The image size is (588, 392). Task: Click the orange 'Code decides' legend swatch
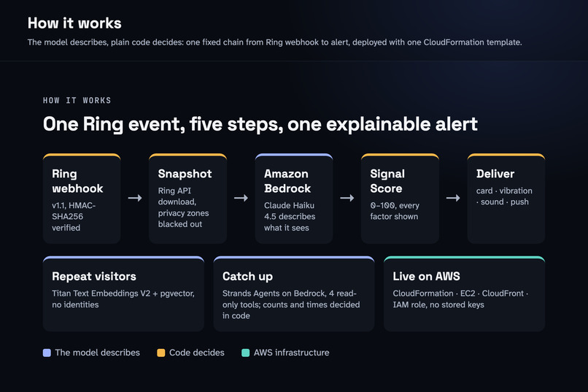click(x=161, y=353)
